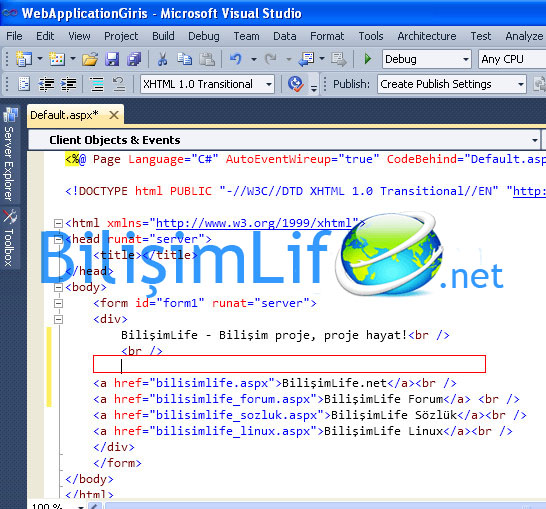Screen dimensions: 546x509
Task: Click the Open File folder icon
Action: (90, 59)
